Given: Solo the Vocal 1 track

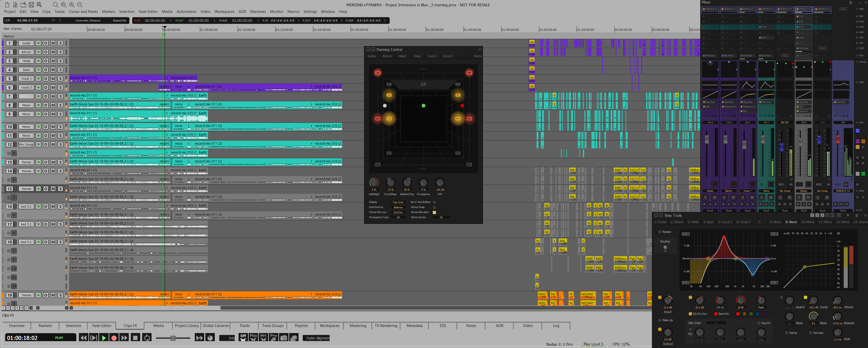Looking at the screenshot, I should [x=61, y=79].
